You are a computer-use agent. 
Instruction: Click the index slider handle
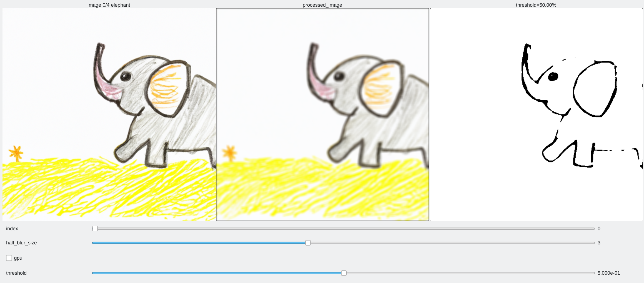coord(95,229)
